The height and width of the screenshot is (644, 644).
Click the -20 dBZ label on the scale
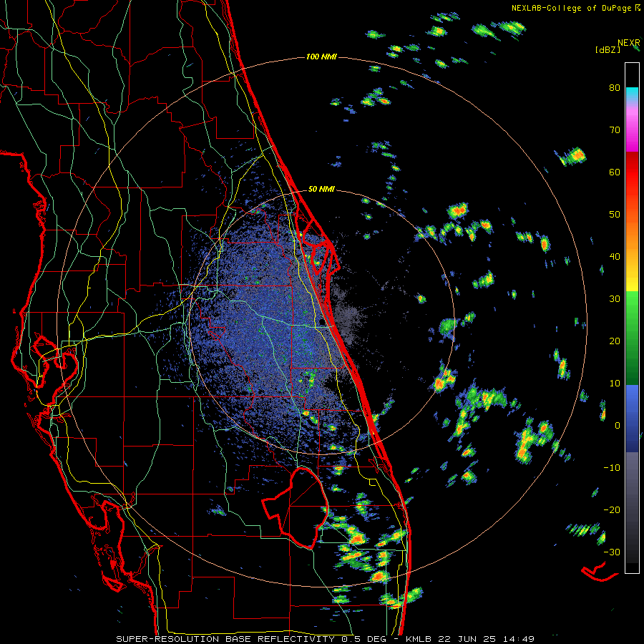pos(612,509)
